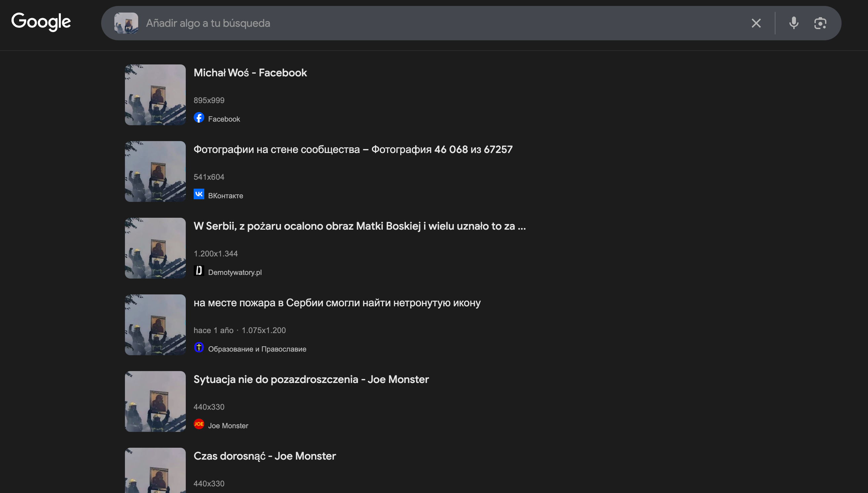Click 'Образование и Православие' source label
Viewport: 868px width, 493px height.
point(257,349)
